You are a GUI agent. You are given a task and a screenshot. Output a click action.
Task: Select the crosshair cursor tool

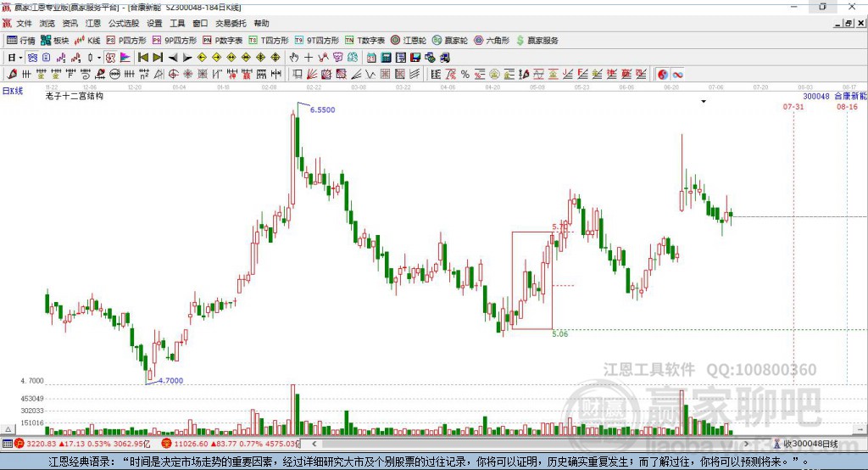tap(309, 58)
